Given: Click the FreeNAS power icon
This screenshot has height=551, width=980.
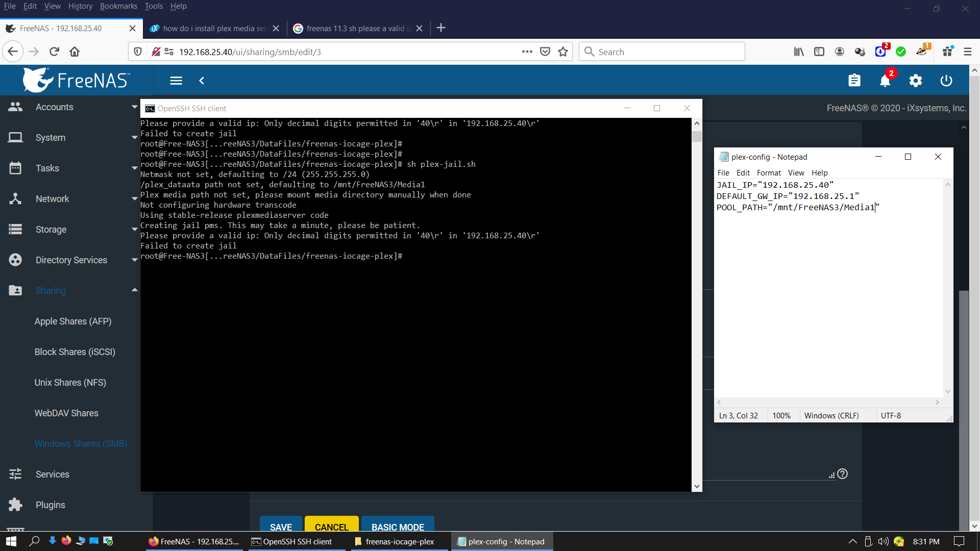Looking at the screenshot, I should (x=946, y=81).
